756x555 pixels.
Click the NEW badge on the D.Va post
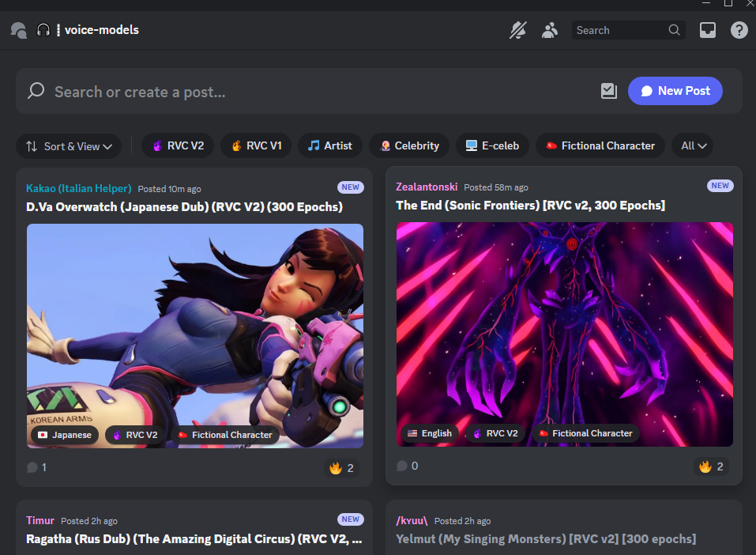pos(351,187)
